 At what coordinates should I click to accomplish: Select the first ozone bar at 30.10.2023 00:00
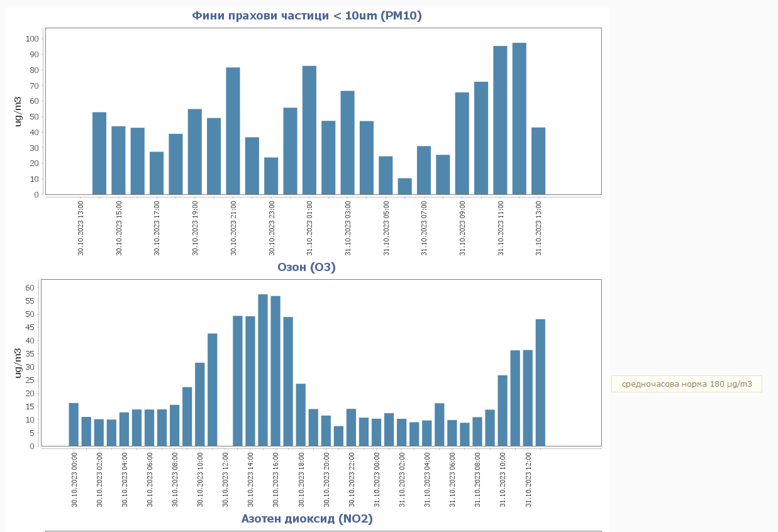pos(74,424)
